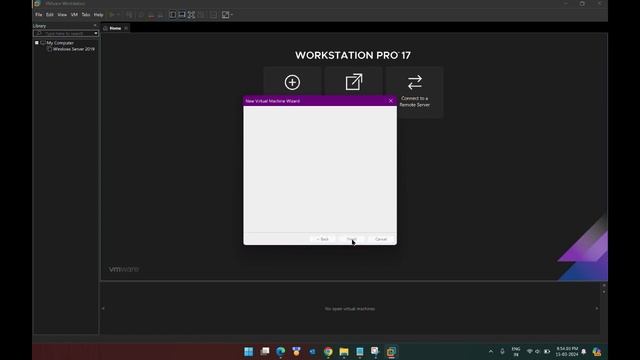The height and width of the screenshot is (360, 640).
Task: Click the stretch guest toolbar icon
Action: (225, 15)
